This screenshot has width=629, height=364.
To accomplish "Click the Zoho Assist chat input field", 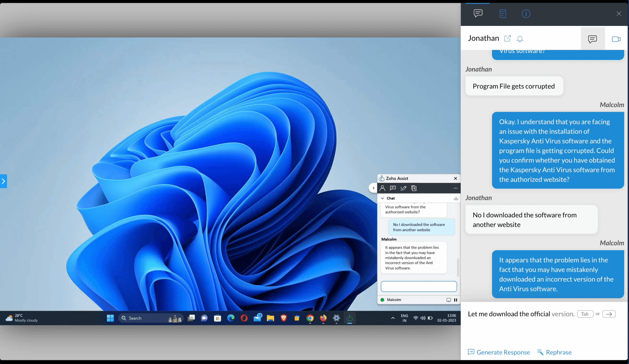I will 419,287.
